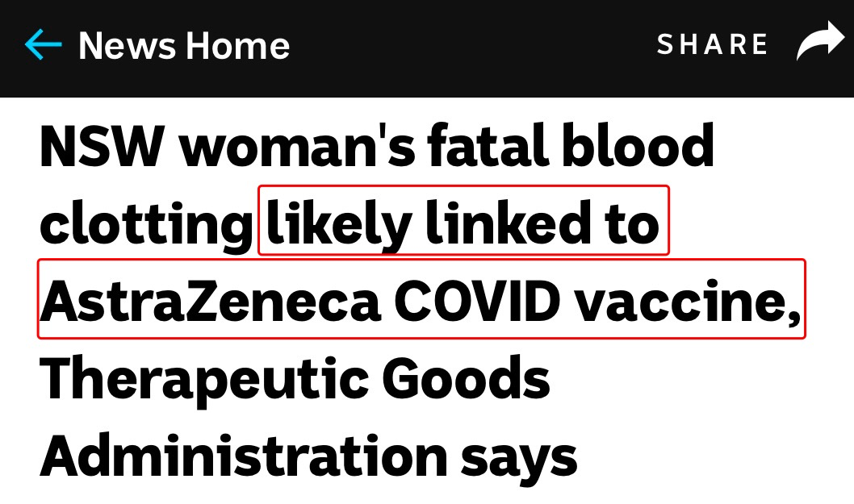Screen dimensions: 854x504
Task: Click the word 'vaccine,' in headline
Action: coord(688,302)
